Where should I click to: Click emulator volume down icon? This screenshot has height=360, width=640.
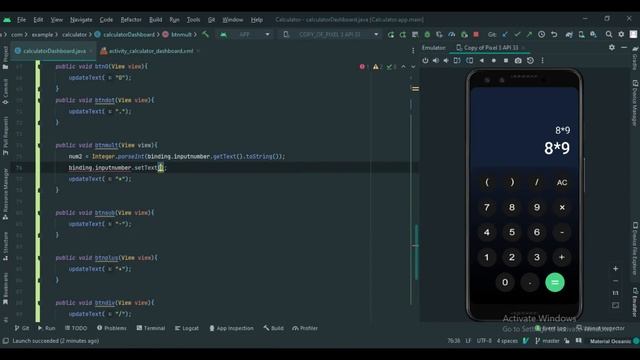[x=446, y=60]
